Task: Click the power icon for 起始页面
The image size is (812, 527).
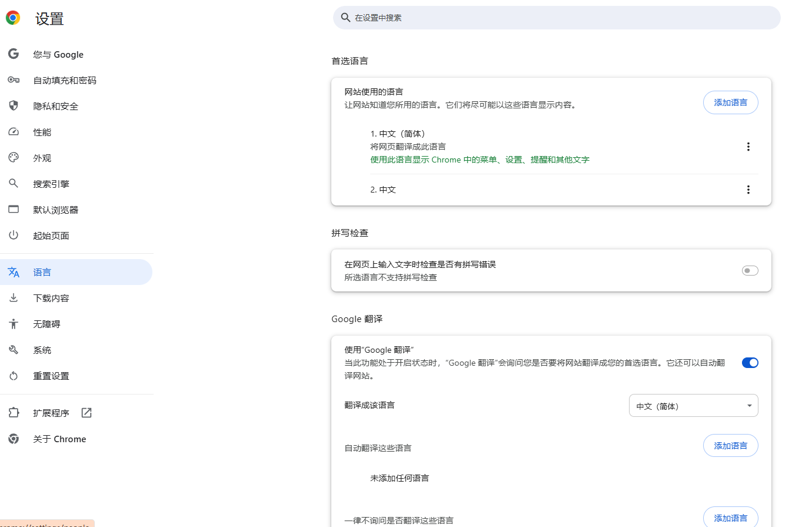Action: coord(14,235)
